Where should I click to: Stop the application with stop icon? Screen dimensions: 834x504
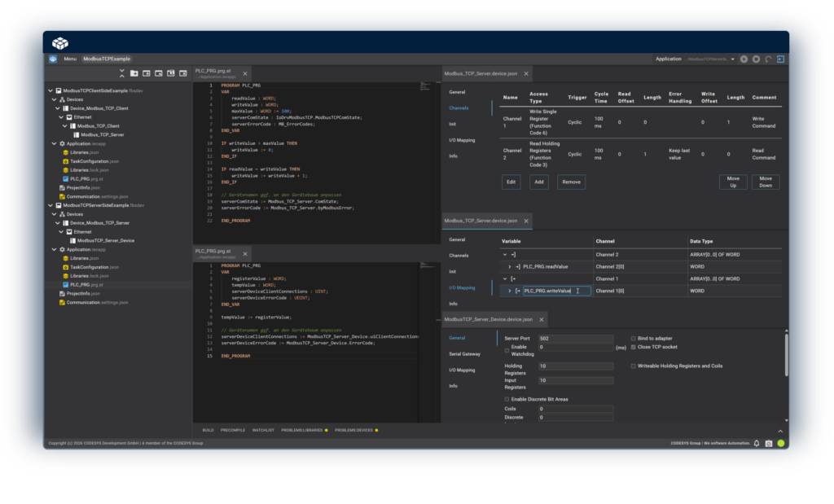[x=756, y=59]
